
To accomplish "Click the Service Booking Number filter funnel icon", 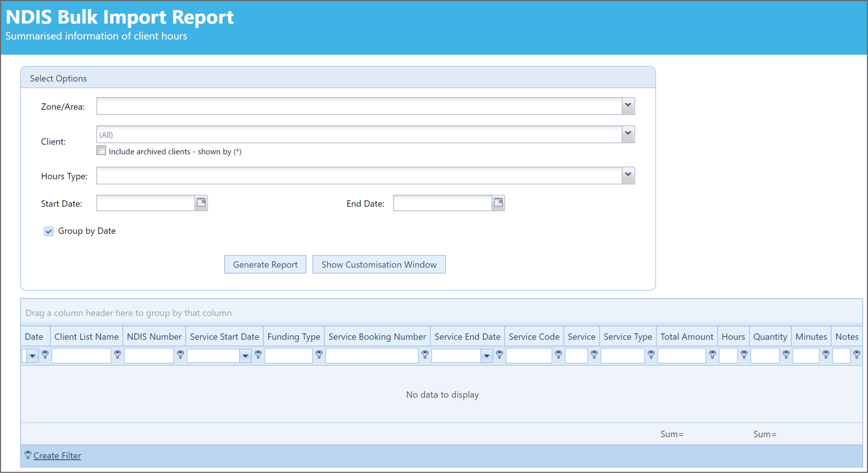I will coord(425,355).
